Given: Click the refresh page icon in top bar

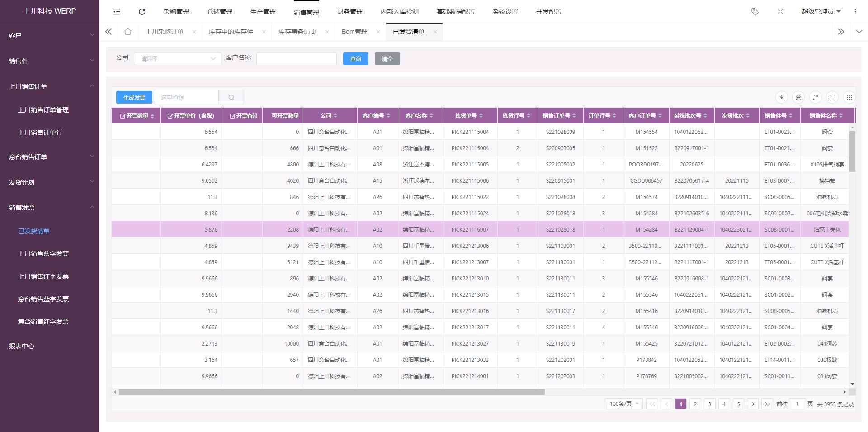Looking at the screenshot, I should pyautogui.click(x=142, y=12).
